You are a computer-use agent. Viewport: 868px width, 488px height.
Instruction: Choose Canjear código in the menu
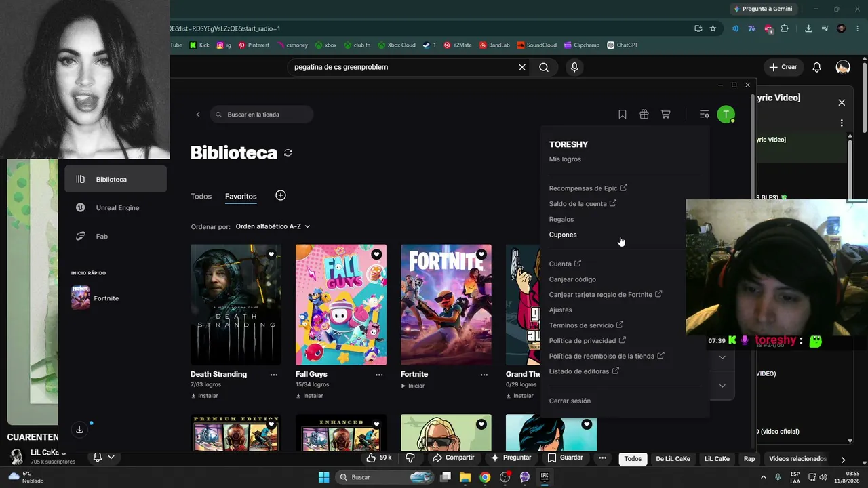click(x=572, y=279)
